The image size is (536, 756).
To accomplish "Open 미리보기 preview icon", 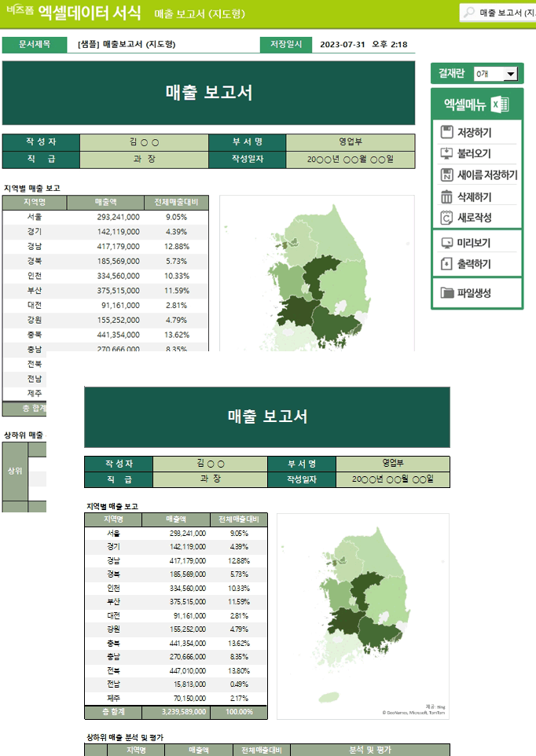I will [x=447, y=243].
